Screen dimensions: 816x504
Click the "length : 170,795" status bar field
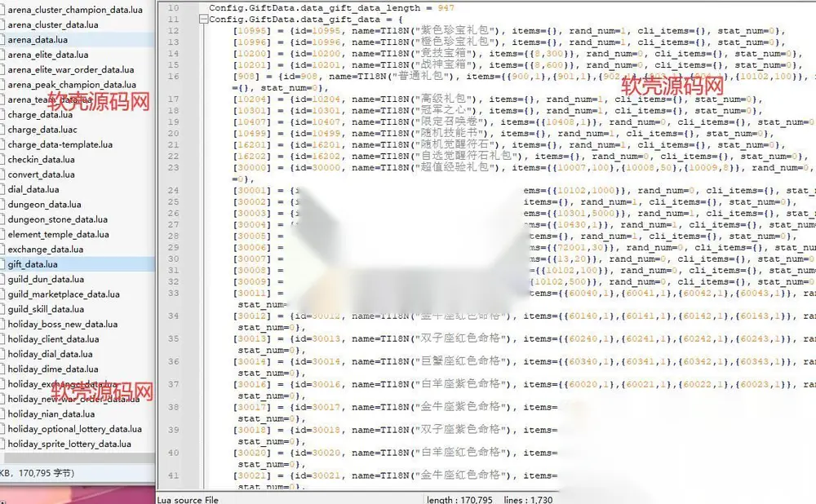click(x=459, y=500)
